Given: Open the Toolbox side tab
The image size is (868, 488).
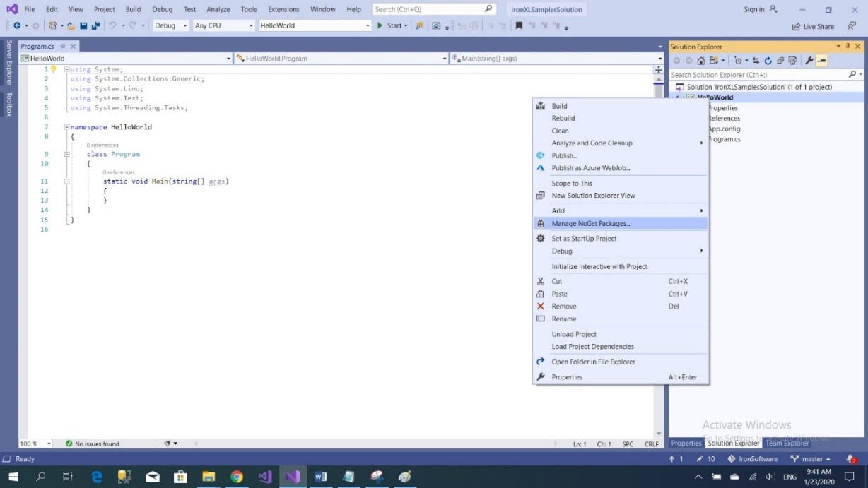Looking at the screenshot, I should pyautogui.click(x=9, y=104).
